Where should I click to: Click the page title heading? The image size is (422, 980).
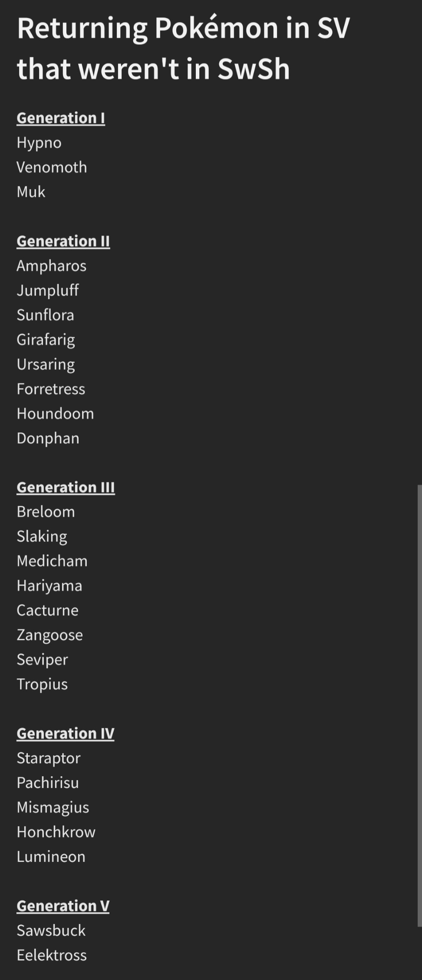(183, 48)
